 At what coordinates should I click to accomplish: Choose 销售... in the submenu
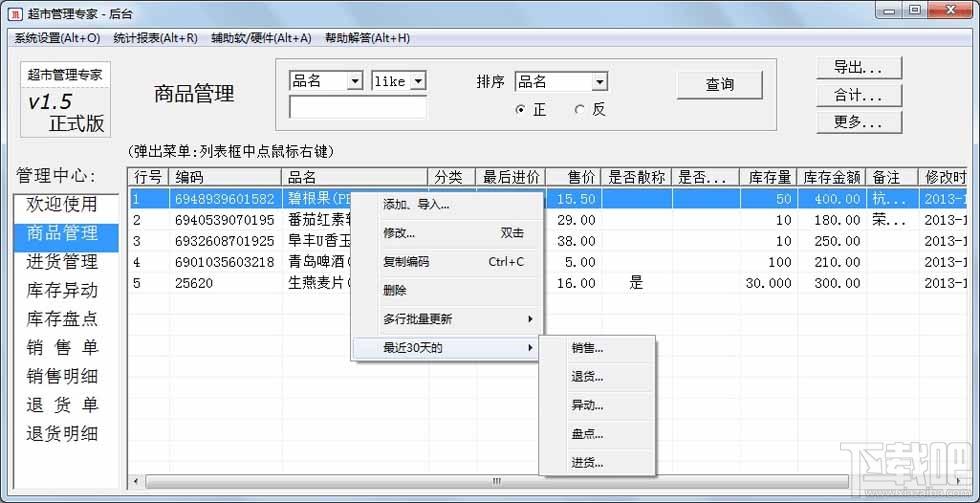[x=597, y=349]
